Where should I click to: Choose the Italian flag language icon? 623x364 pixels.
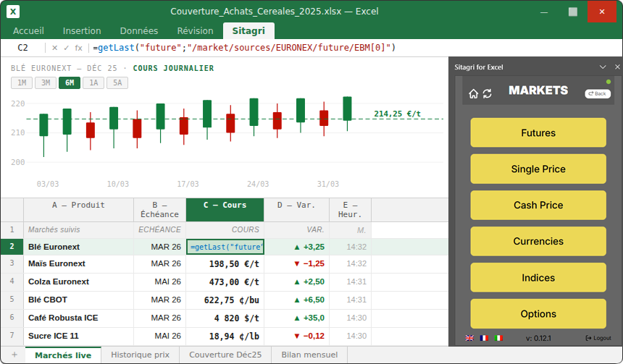(498, 338)
